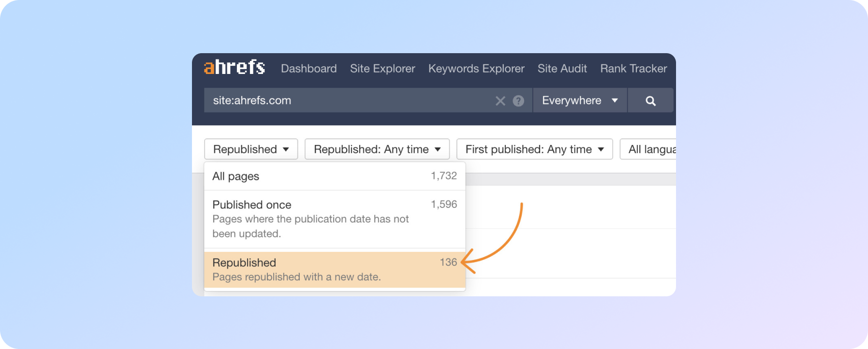Go to Site Explorer
Viewport: 868px width, 349px height.
[x=383, y=69]
